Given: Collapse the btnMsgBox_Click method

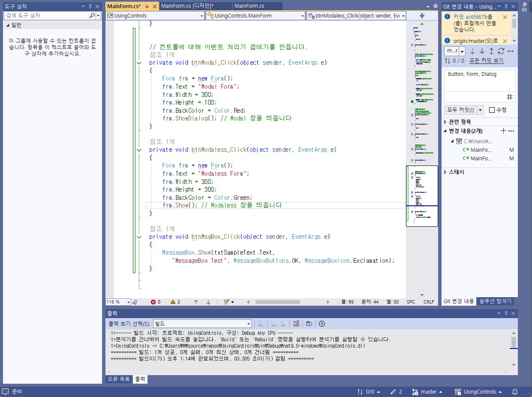Looking at the screenshot, I should pyautogui.click(x=138, y=237).
